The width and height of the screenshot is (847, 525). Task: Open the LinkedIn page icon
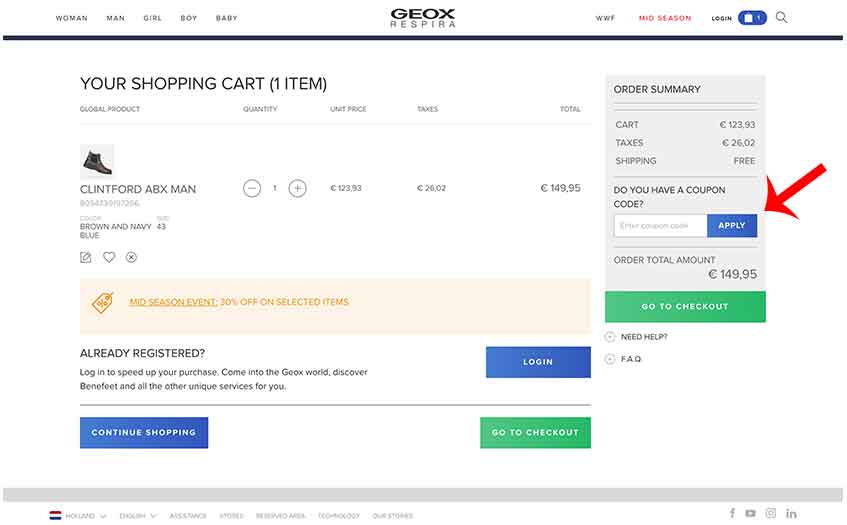click(791, 513)
